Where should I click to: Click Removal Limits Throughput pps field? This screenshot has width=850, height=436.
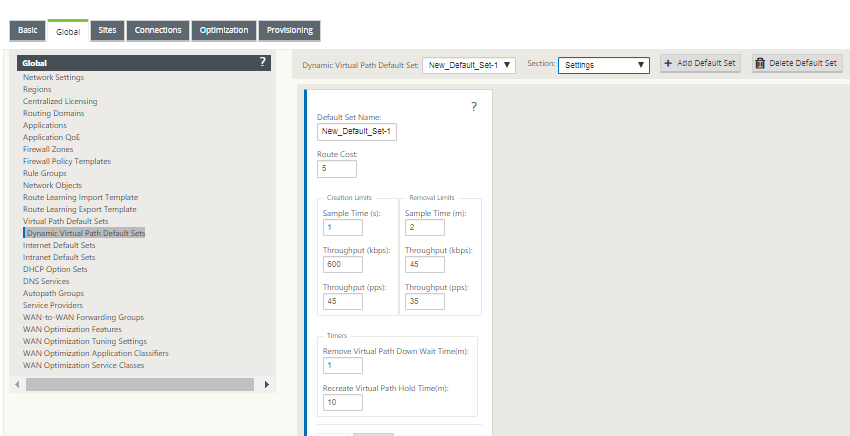pyautogui.click(x=424, y=301)
